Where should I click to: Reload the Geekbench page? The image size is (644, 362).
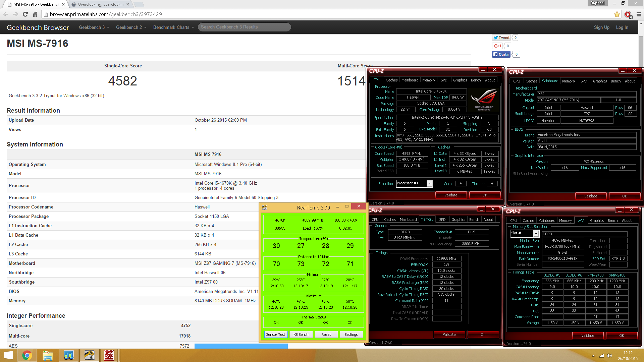25,14
